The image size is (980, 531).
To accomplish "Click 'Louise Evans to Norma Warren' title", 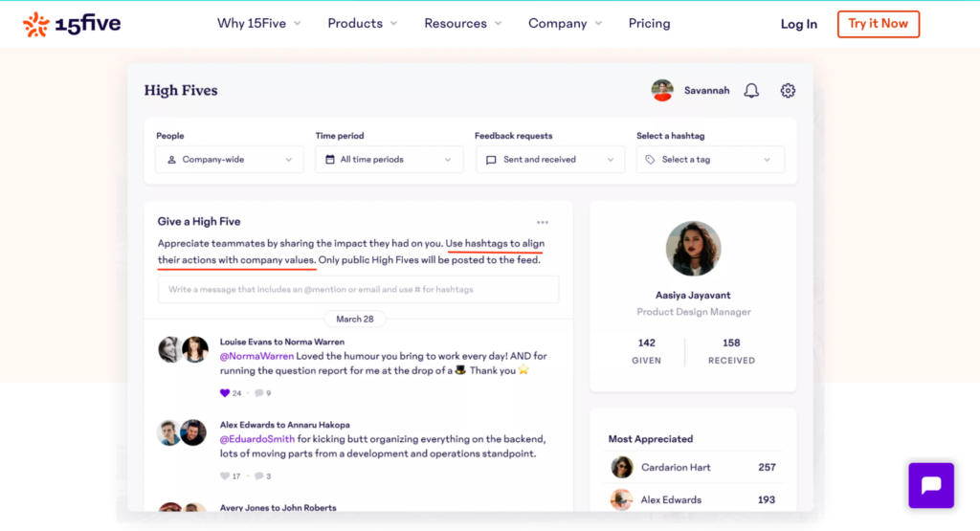I will 282,342.
